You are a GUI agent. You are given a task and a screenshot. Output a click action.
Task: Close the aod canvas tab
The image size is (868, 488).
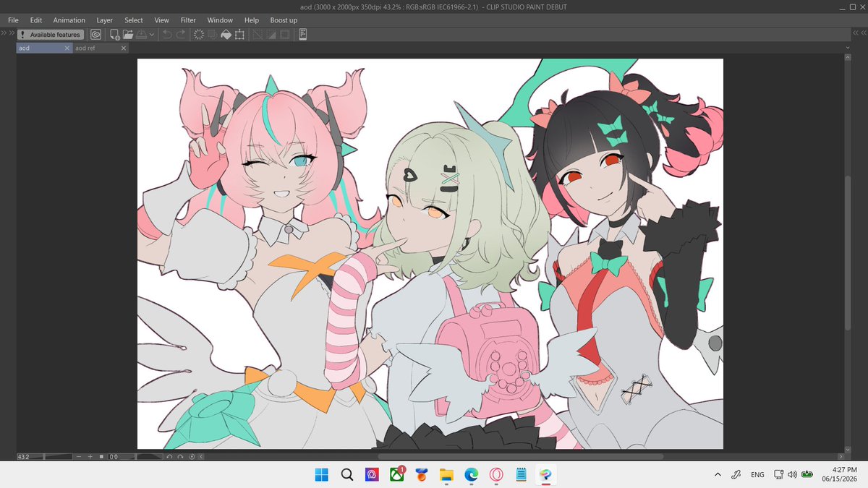click(x=67, y=48)
